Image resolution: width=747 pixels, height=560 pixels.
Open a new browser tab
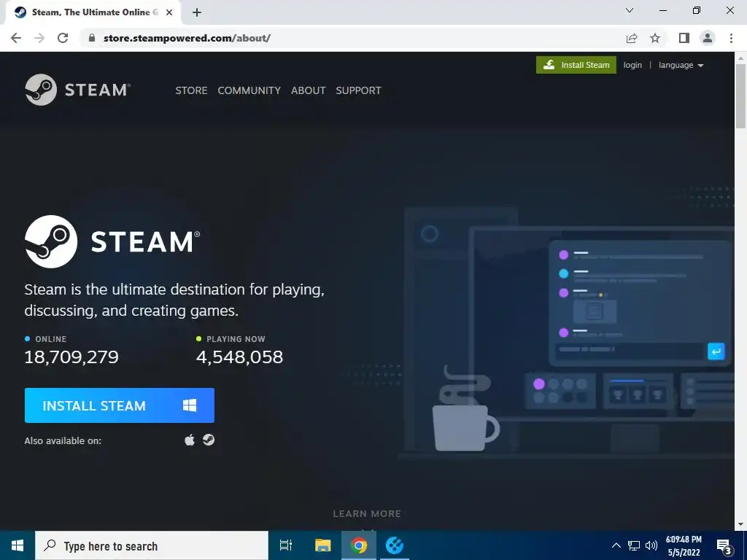point(197,12)
